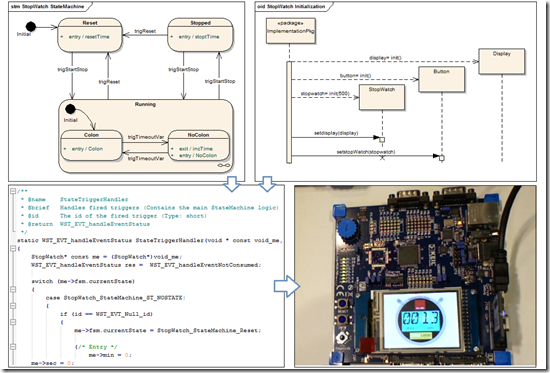Select the 'display= init()' message label
Viewport: 550px width, 373px height.
(x=385, y=58)
